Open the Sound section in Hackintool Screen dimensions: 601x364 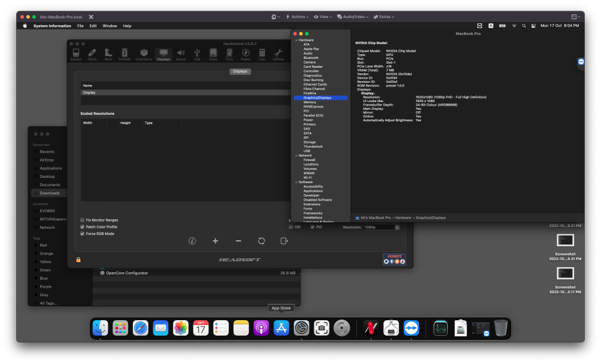tap(180, 55)
